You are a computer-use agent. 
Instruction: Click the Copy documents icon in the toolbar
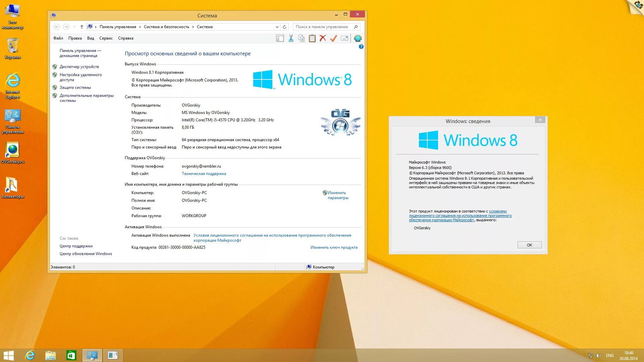(301, 38)
